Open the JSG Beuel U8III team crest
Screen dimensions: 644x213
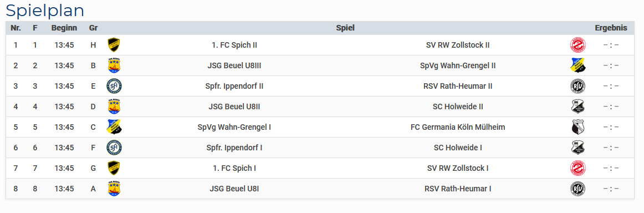click(x=114, y=65)
